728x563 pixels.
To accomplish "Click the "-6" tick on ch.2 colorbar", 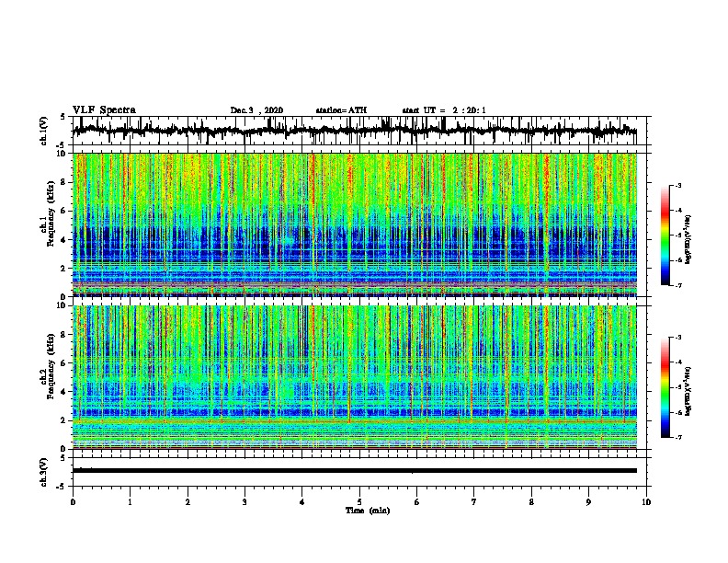I will coord(677,412).
